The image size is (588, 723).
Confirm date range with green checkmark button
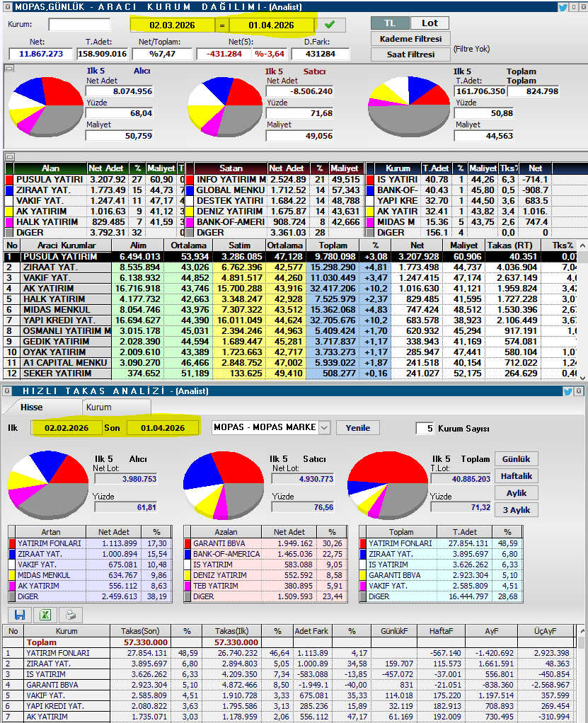330,25
